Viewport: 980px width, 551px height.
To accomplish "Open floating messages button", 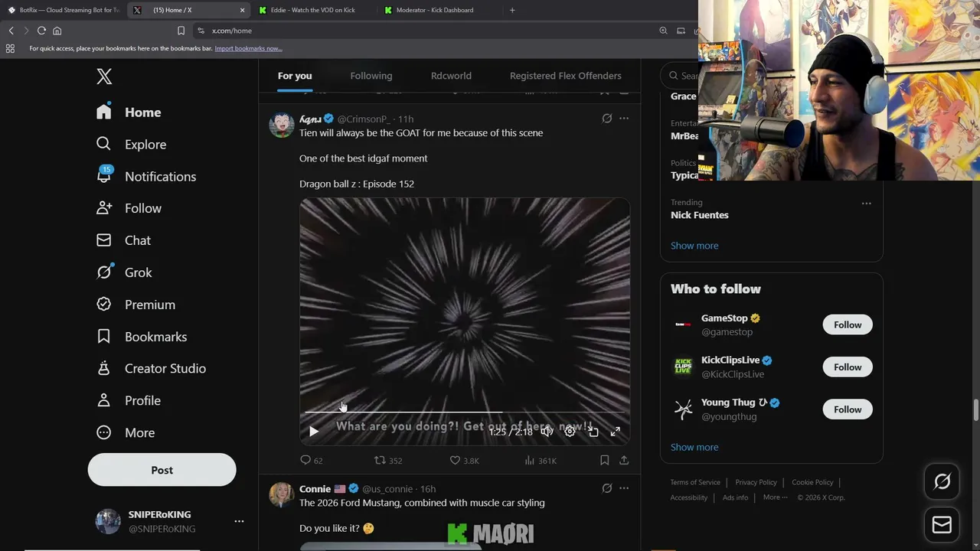I will click(x=942, y=525).
